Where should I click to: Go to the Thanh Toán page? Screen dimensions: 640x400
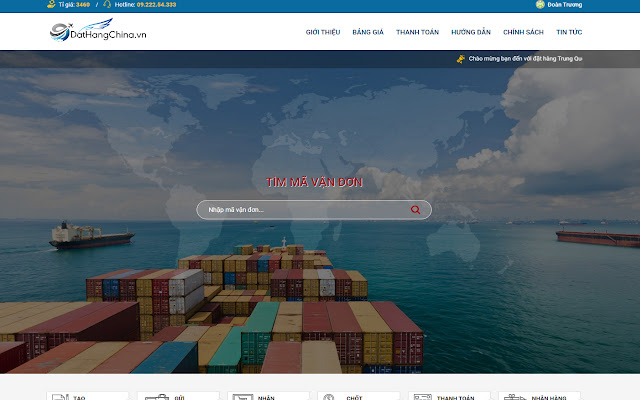(x=417, y=32)
